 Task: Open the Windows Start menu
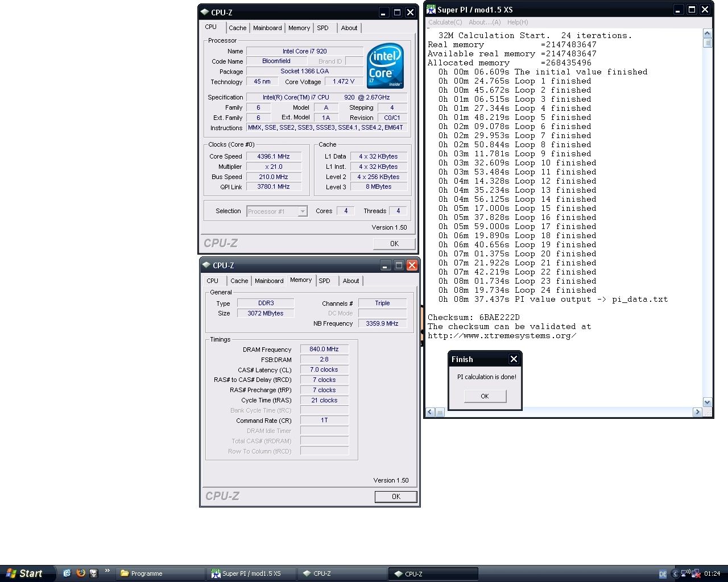28,573
